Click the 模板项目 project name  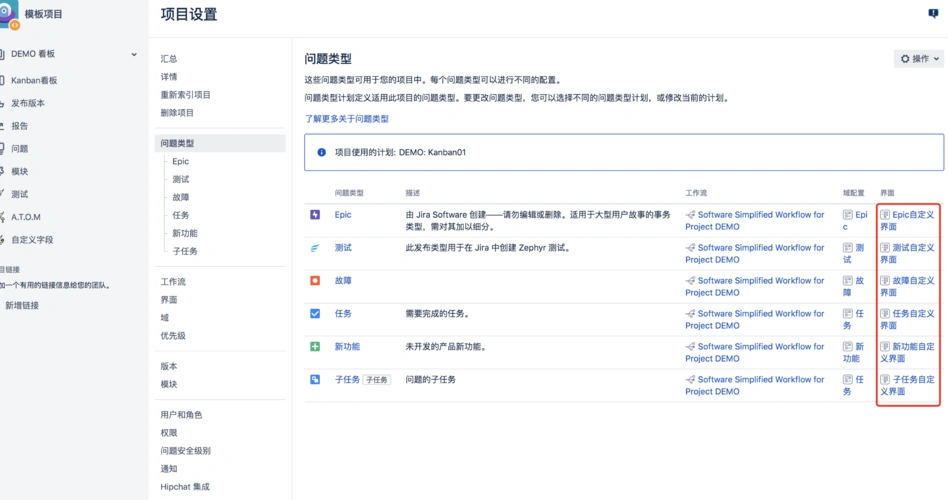[x=44, y=14]
